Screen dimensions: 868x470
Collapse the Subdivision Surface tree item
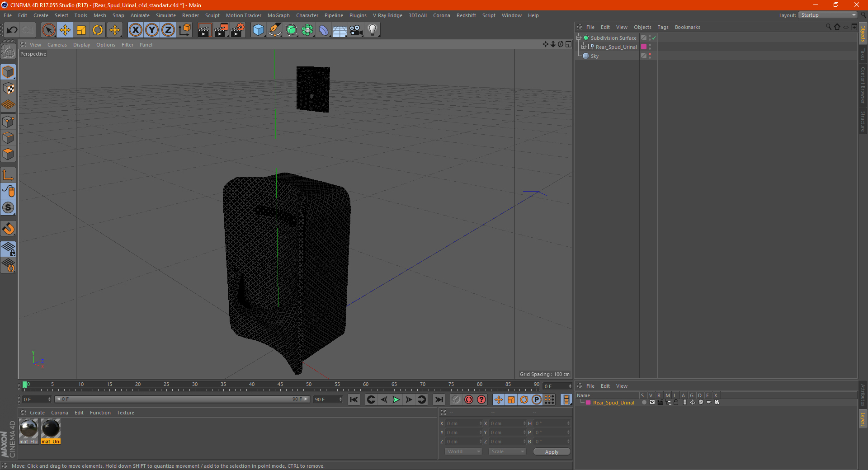click(x=578, y=38)
